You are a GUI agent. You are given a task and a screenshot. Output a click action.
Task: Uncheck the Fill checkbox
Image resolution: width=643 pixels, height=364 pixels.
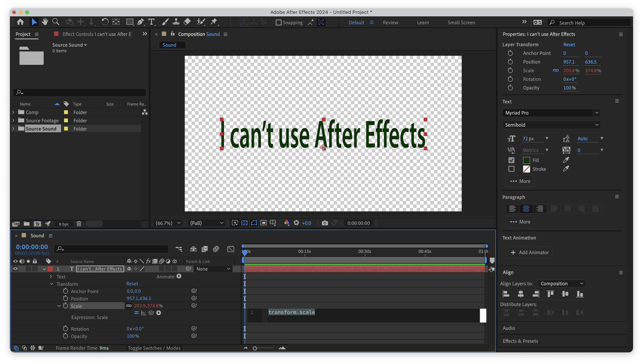click(511, 160)
